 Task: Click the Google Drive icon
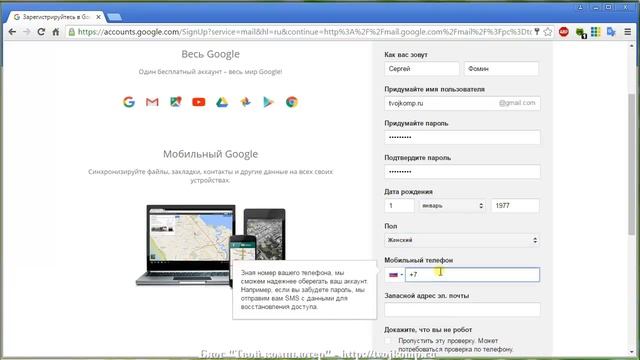(x=222, y=102)
